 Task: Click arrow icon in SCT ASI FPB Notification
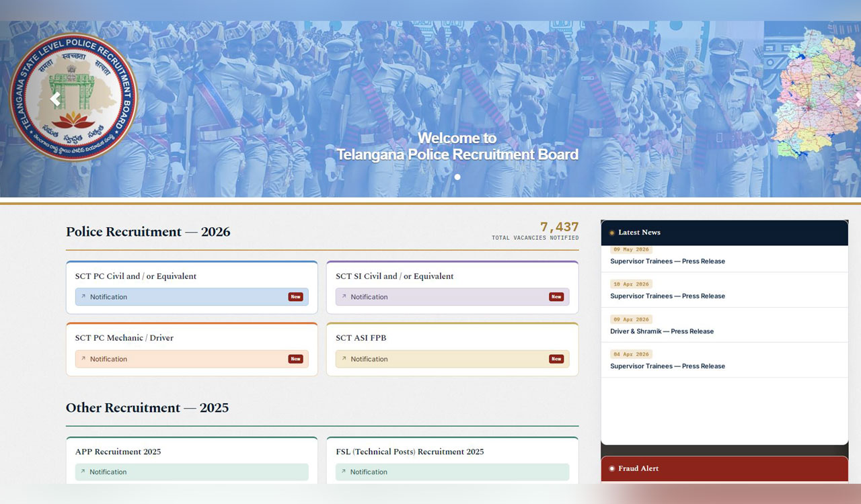tap(344, 358)
